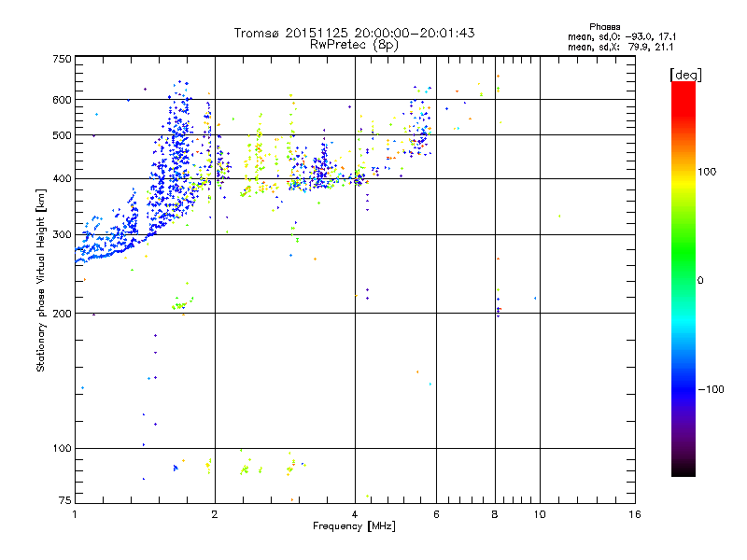This screenshot has width=747, height=560.
Task: Click the green point cluster near 200 km, 1.7 MHz
Action: (181, 305)
